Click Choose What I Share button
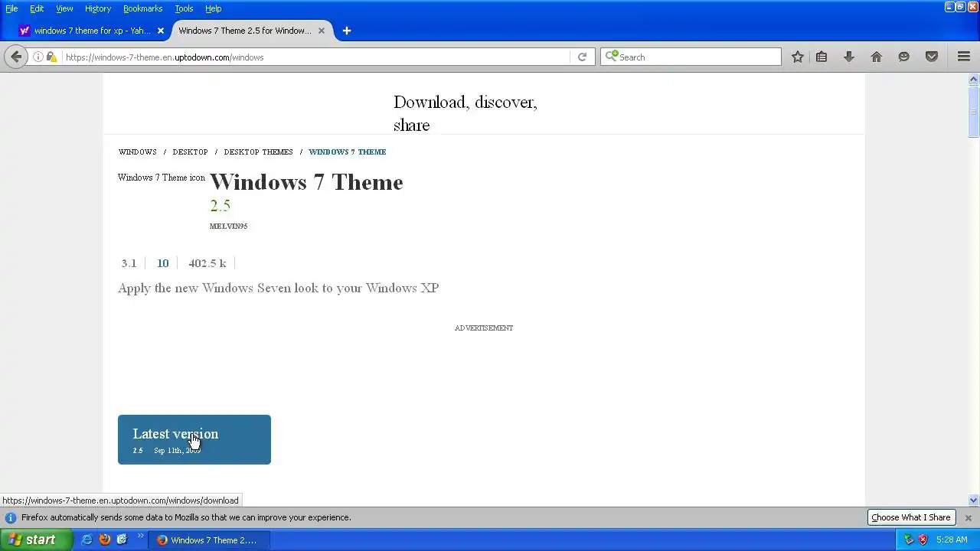 click(911, 517)
